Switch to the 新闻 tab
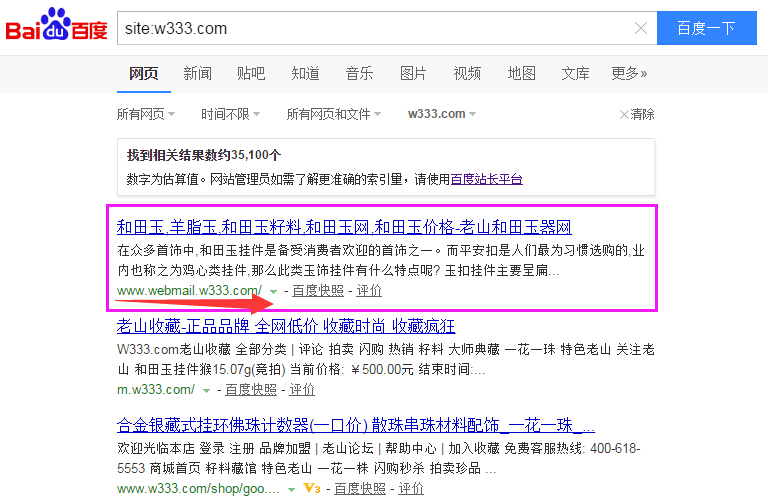 coord(197,73)
